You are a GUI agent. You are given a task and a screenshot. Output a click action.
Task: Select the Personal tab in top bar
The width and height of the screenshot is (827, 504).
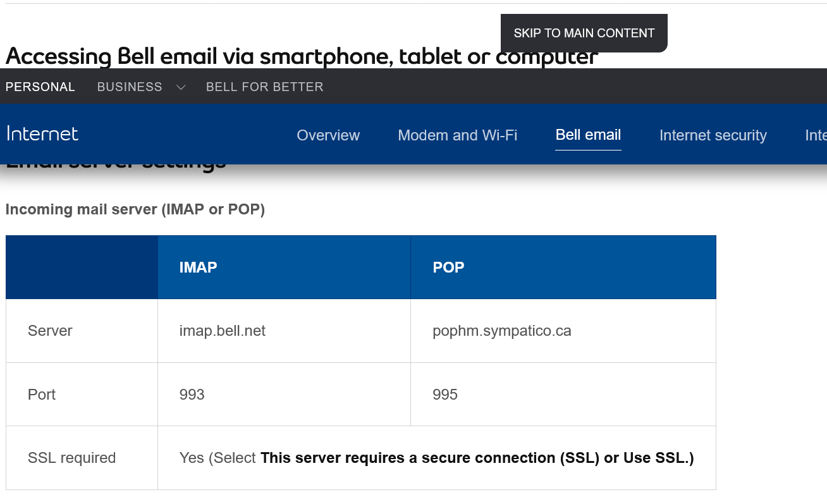(x=40, y=87)
